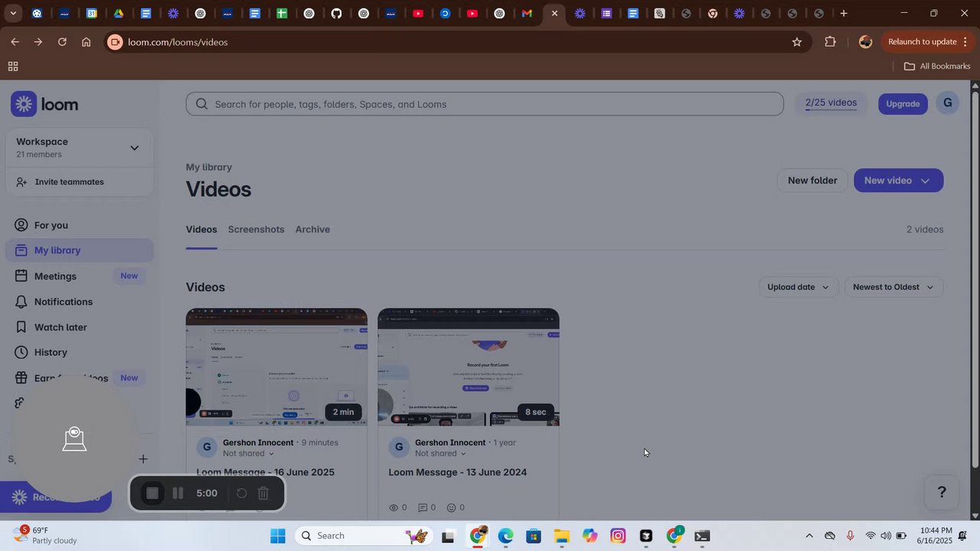Open Microsoft Edge from the taskbar
Screen dimensions: 980x551
coord(505,536)
